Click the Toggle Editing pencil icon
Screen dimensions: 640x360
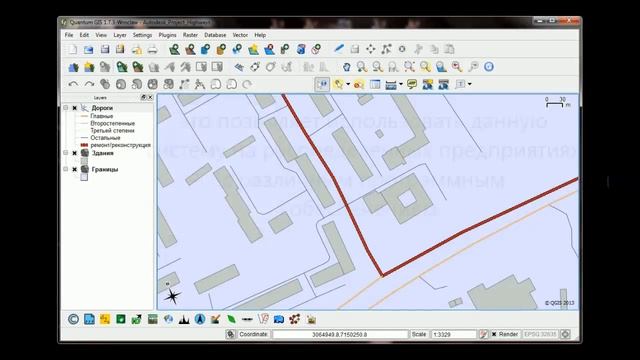click(339, 49)
